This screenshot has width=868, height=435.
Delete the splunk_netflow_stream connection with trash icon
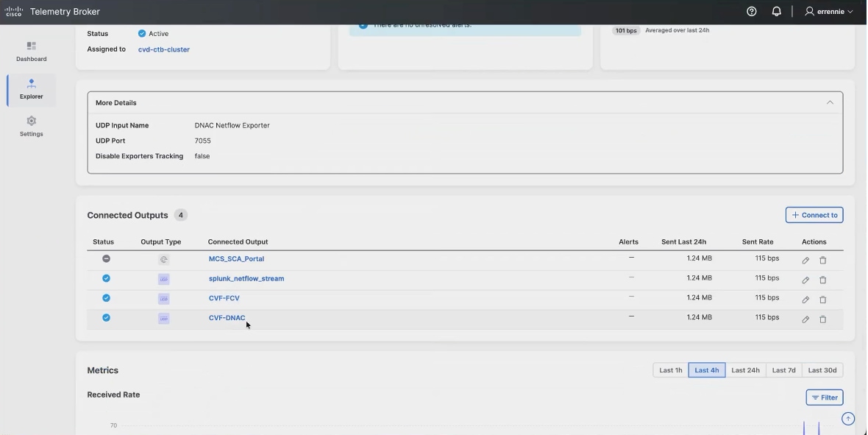pos(822,280)
